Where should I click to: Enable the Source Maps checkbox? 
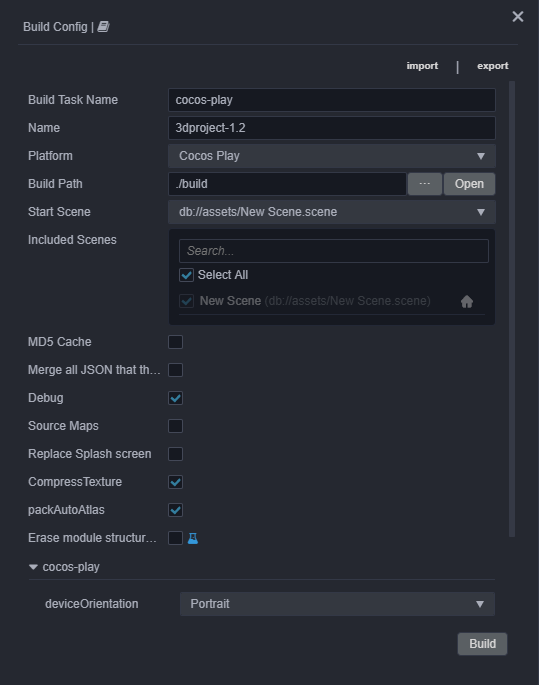click(176, 426)
